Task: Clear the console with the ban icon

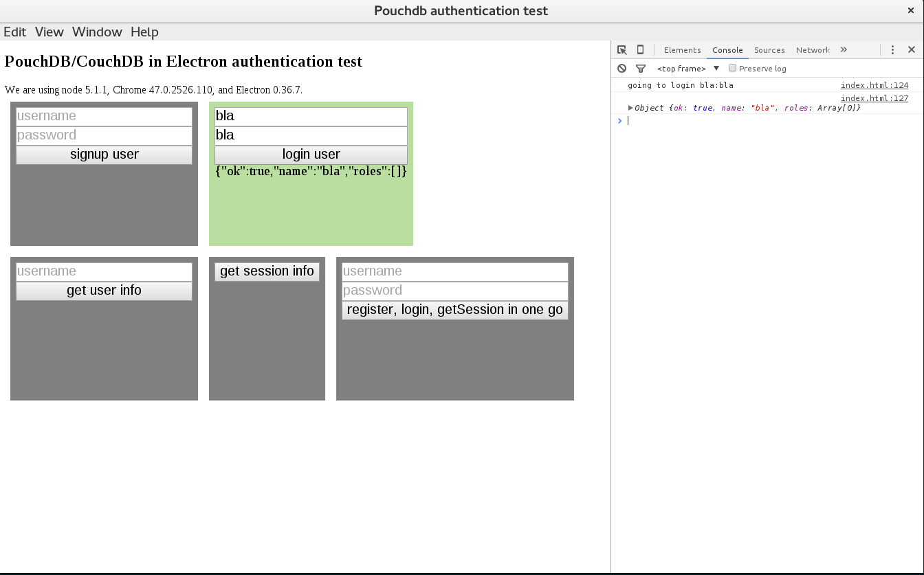Action: pyautogui.click(x=621, y=69)
